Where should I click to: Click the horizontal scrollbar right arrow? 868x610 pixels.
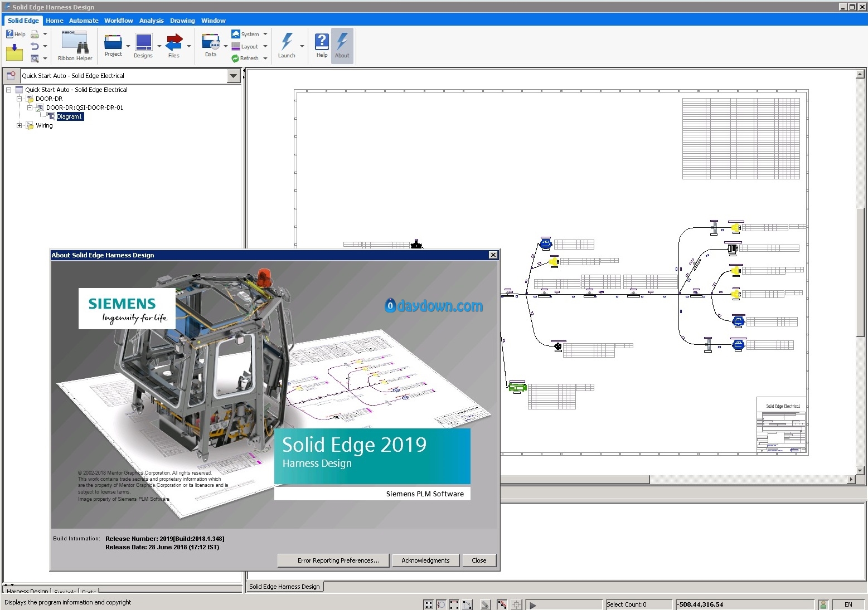click(851, 480)
